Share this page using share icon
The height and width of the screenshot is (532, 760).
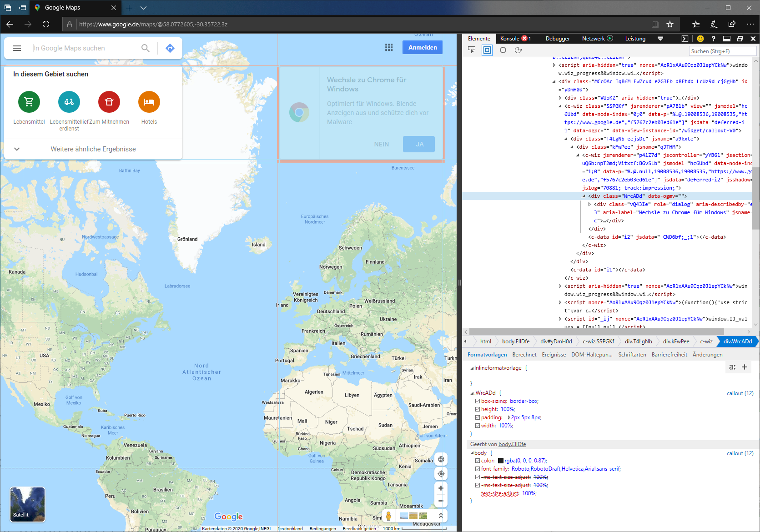[x=732, y=24]
